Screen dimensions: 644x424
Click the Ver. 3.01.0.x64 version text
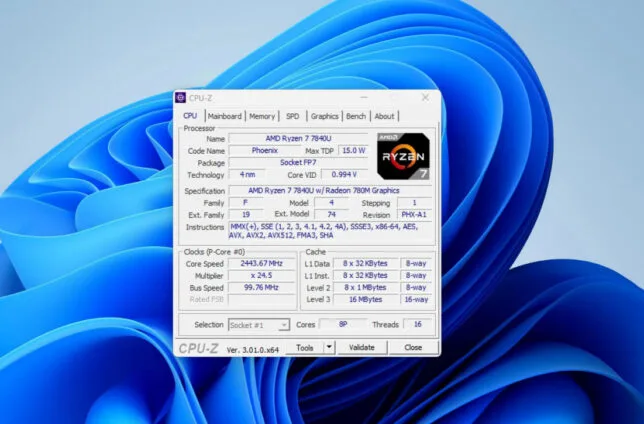tap(253, 350)
